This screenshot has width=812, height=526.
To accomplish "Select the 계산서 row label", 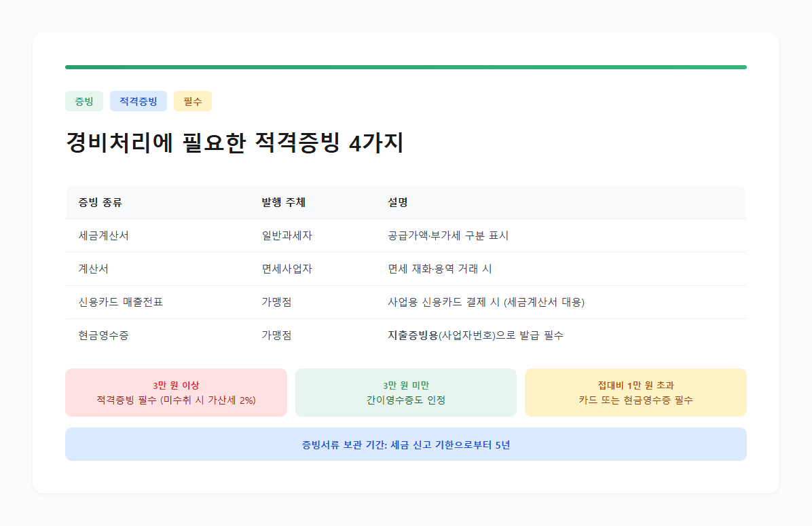I will tap(93, 269).
